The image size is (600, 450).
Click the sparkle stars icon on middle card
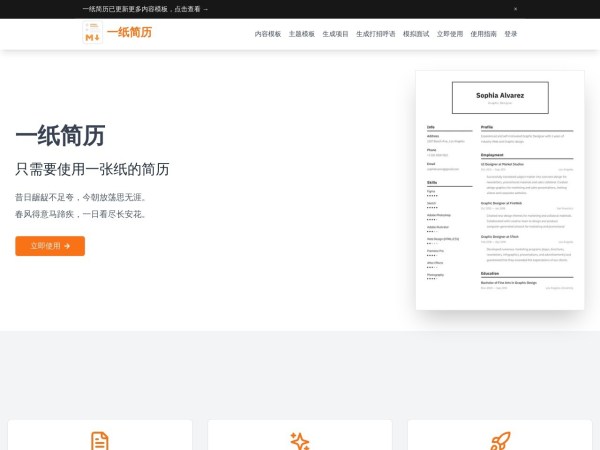point(299,441)
